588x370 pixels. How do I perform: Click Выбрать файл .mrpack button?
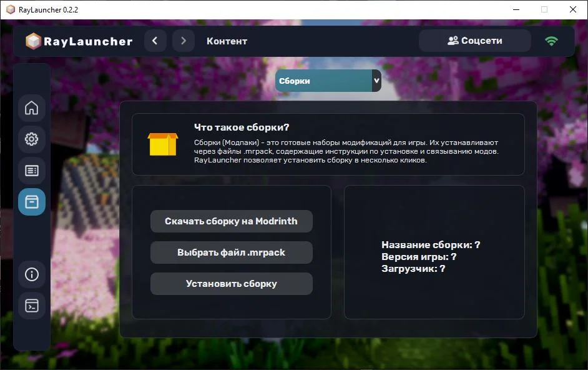tap(232, 252)
